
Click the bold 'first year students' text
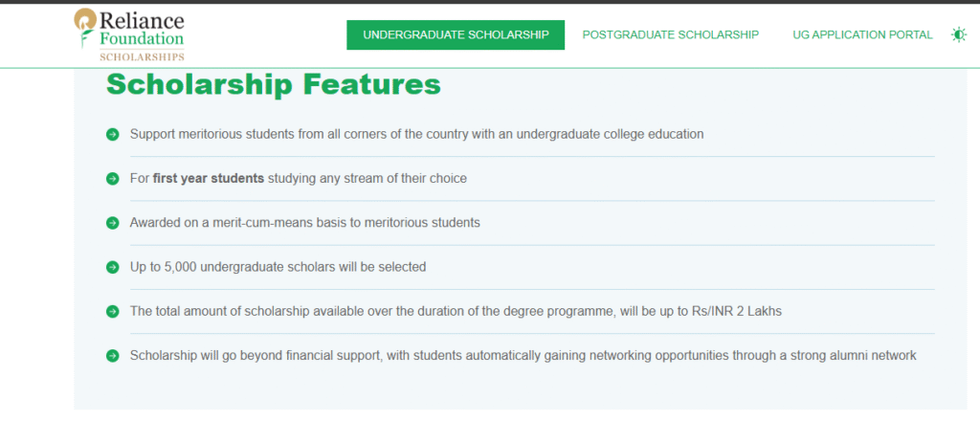click(208, 179)
